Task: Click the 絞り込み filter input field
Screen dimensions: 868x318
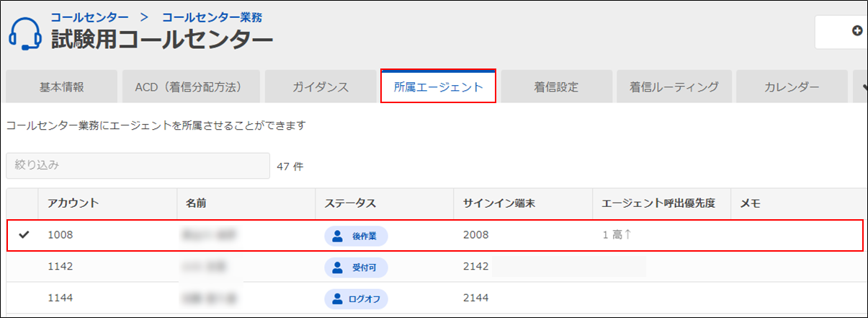Action: 138,165
